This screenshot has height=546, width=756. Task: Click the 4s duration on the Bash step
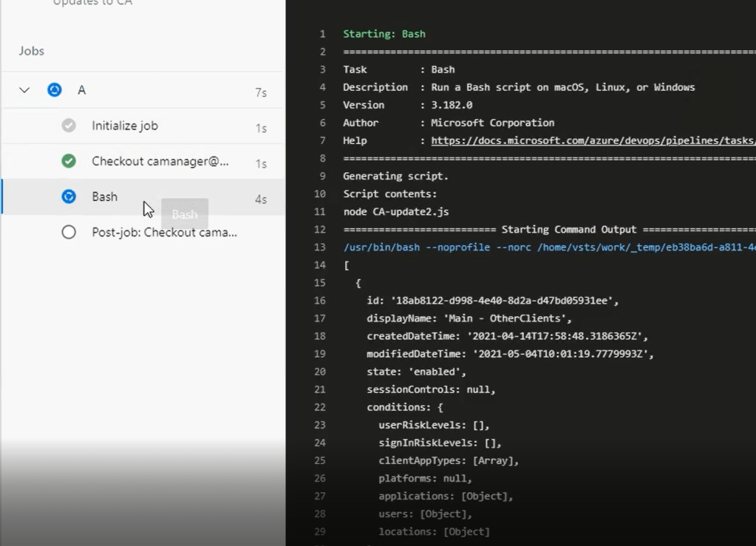coord(260,199)
